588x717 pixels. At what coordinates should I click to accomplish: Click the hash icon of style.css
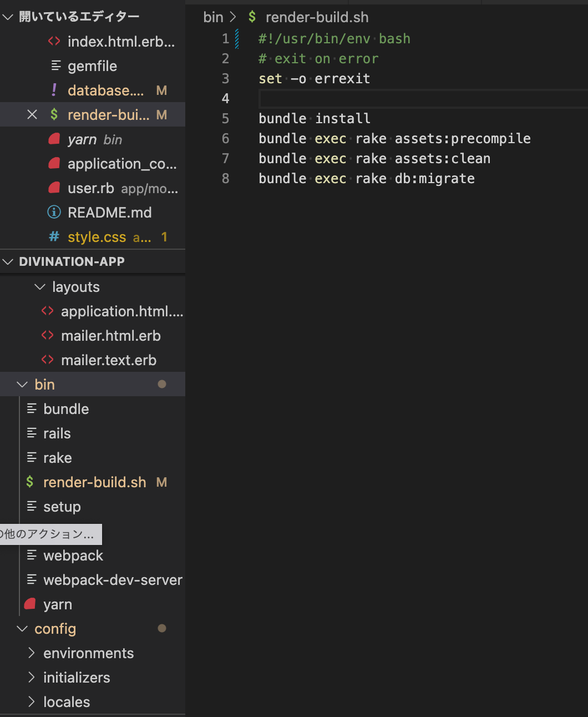tap(54, 237)
